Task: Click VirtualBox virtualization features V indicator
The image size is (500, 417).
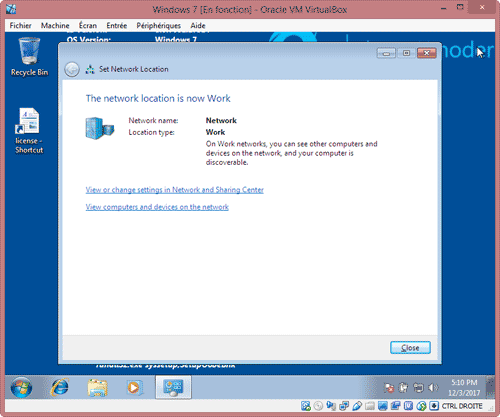Action: tap(408, 406)
